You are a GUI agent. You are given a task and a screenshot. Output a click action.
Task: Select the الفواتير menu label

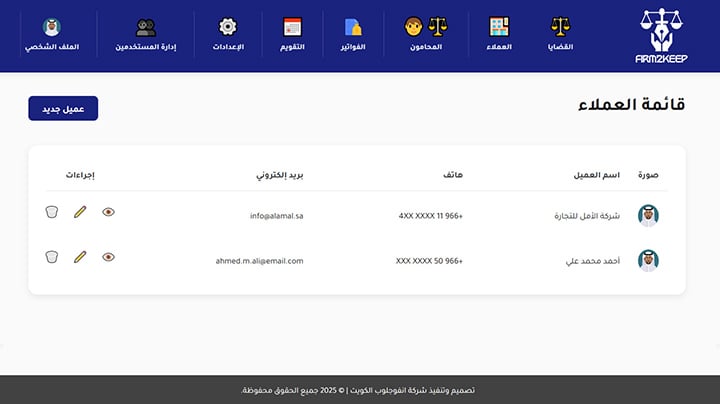(353, 48)
